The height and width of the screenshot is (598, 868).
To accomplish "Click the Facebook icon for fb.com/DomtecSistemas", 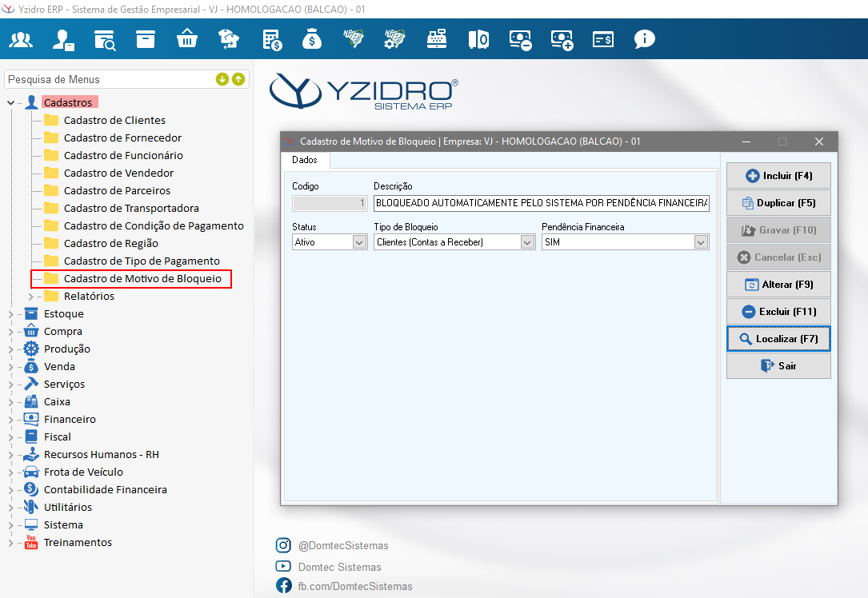I will 283,585.
